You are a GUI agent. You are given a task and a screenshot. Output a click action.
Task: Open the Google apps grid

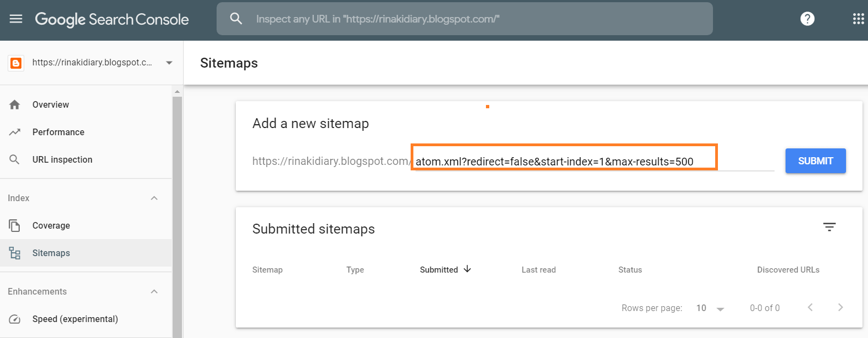tap(858, 19)
